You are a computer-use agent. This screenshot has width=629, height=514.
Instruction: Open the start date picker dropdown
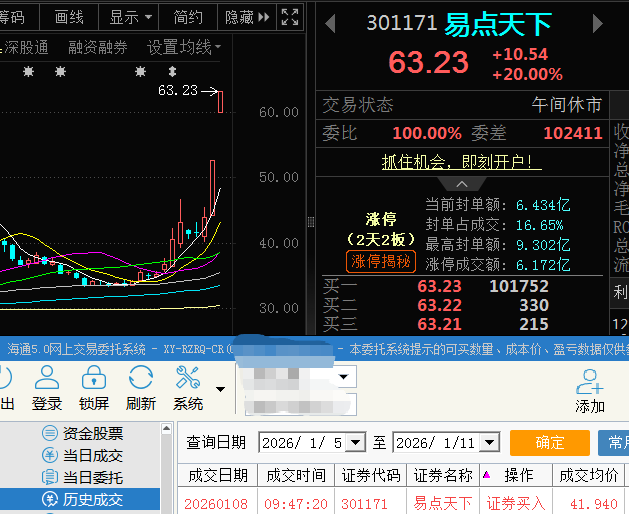355,443
